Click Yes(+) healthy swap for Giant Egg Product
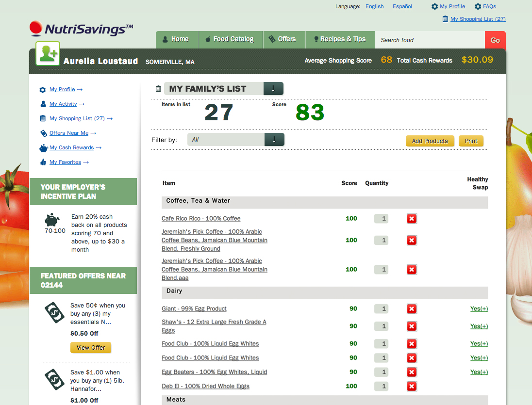 [479, 309]
